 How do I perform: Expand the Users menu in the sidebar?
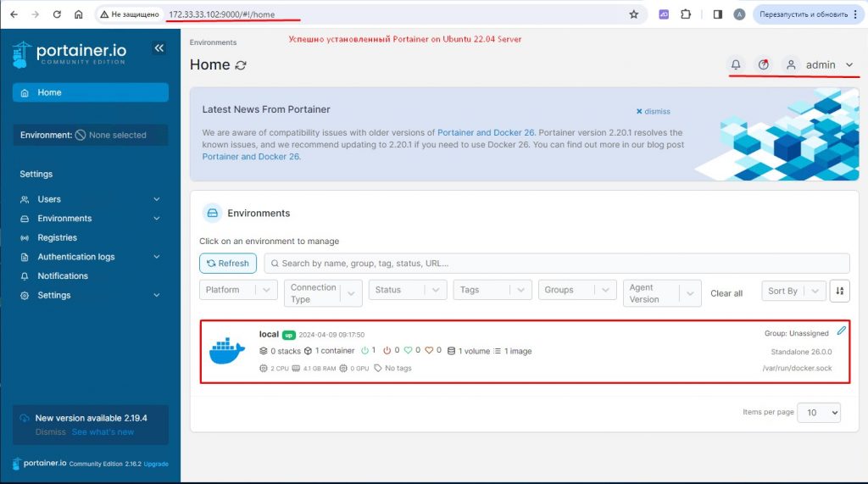coord(157,199)
